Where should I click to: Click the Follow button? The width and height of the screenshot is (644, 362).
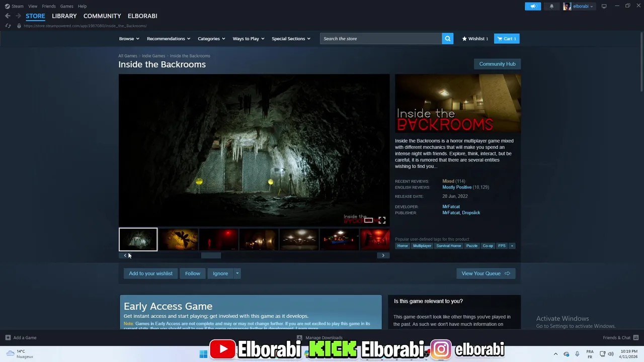[x=193, y=274]
